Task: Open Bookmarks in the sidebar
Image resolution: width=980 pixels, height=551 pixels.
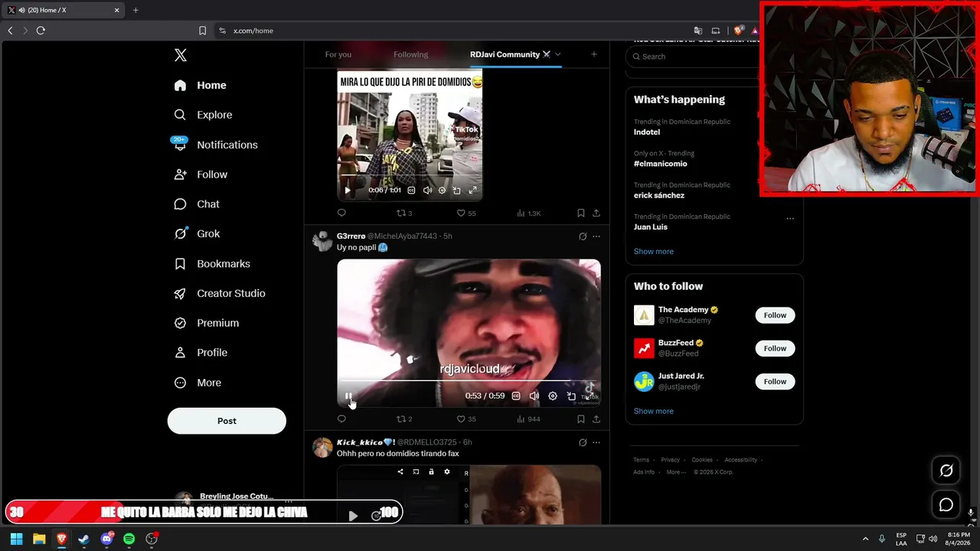Action: [213, 264]
